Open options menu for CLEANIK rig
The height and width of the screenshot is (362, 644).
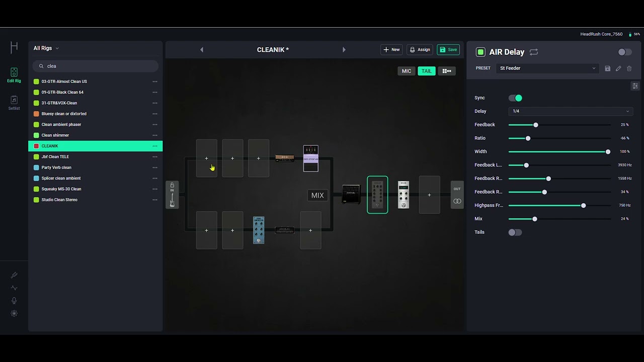(x=155, y=146)
